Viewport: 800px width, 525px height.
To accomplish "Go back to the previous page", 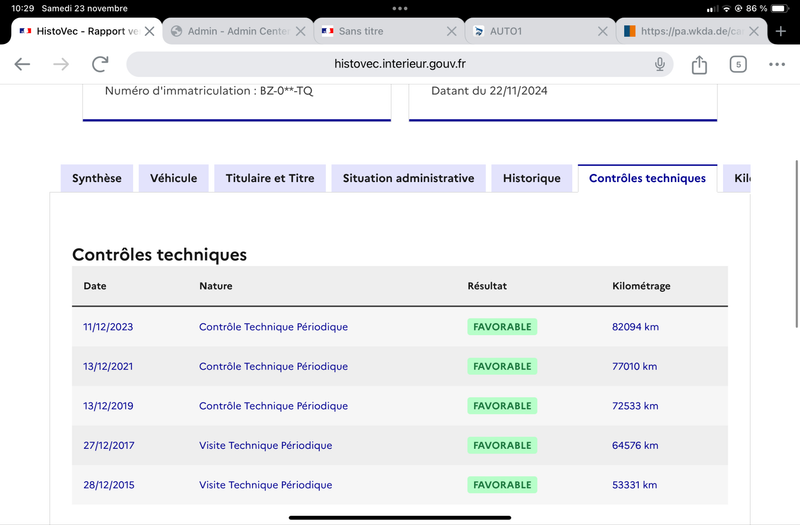I will 22,64.
